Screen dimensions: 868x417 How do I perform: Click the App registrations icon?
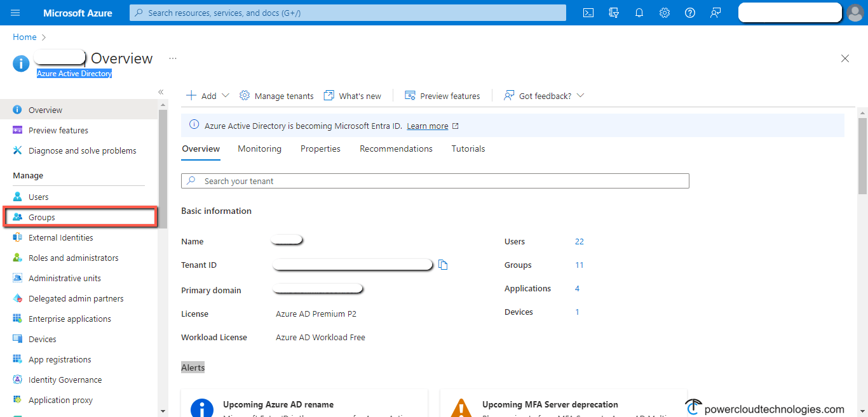coord(18,359)
